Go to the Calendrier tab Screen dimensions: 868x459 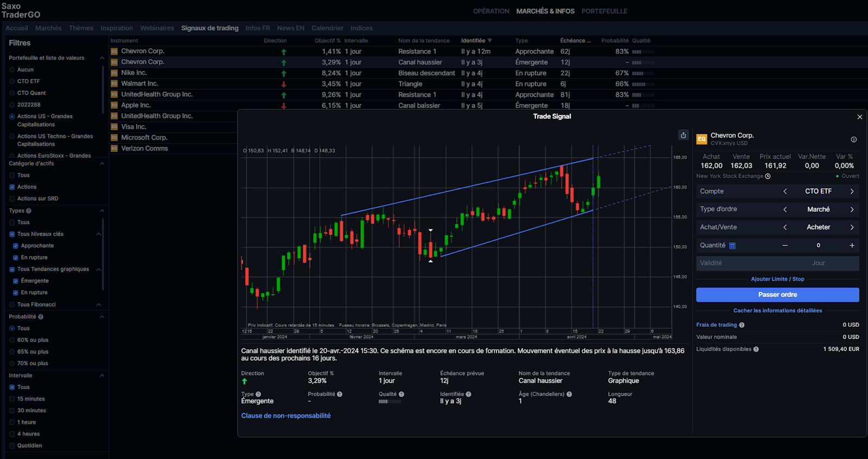[327, 28]
